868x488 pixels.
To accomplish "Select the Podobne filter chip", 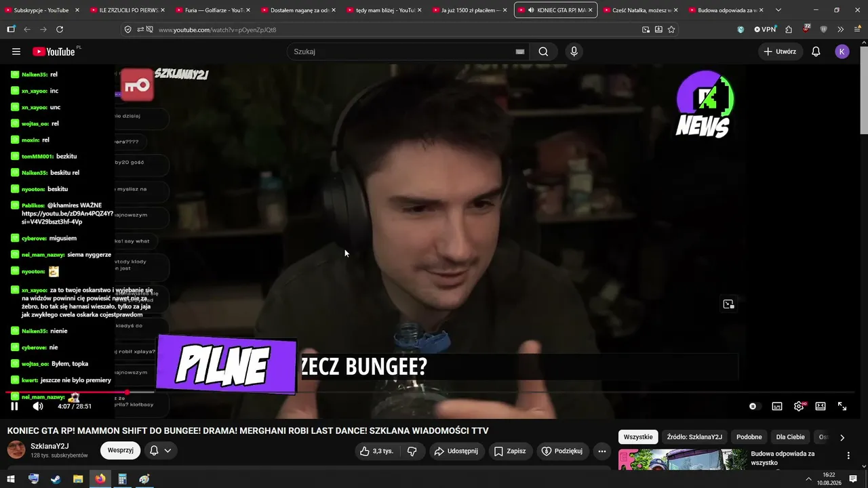I will tap(749, 437).
